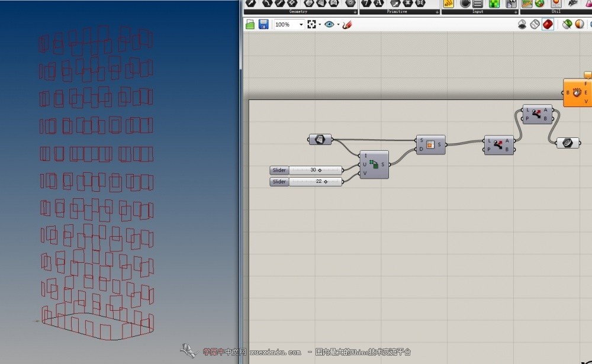Toggle the eye named-views icon
The height and width of the screenshot is (364, 592).
[x=329, y=24]
